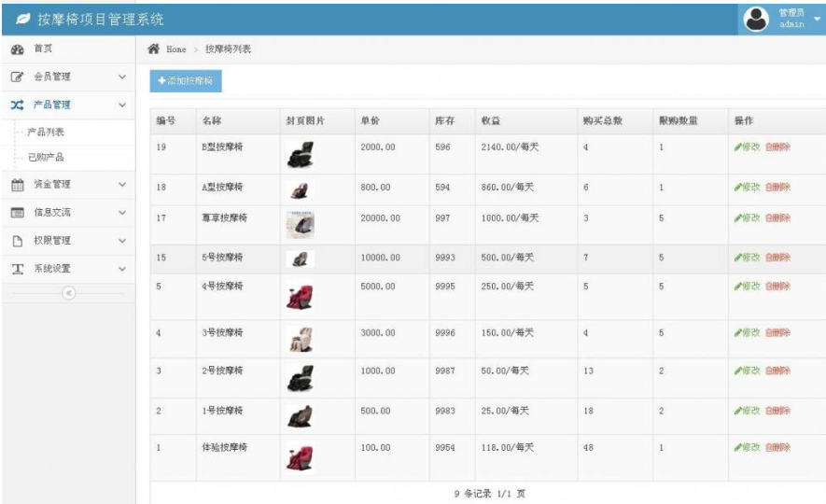Viewport: 826px width, 504px height.
Task: Delete the 体验按摩椅 row
Action: pyautogui.click(x=777, y=447)
